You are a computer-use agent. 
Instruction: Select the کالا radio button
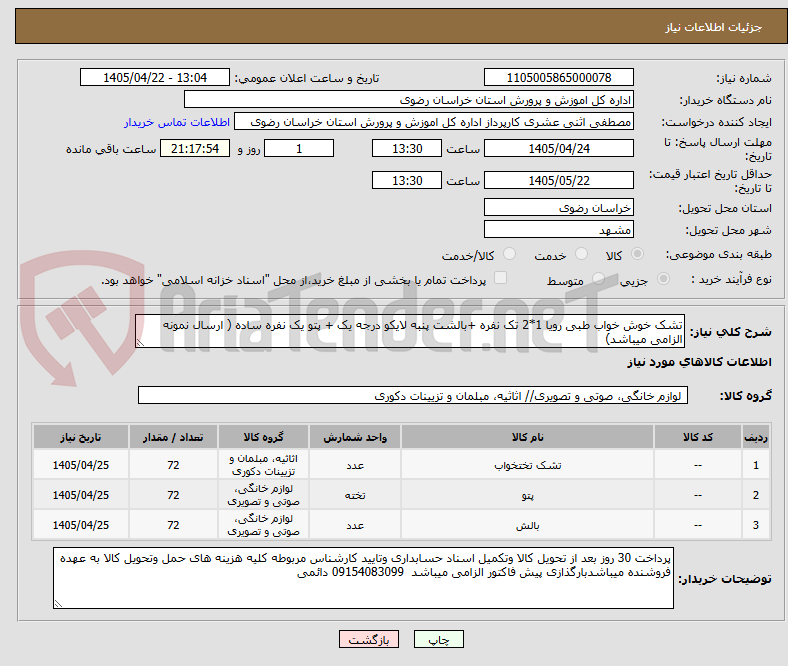[637, 254]
